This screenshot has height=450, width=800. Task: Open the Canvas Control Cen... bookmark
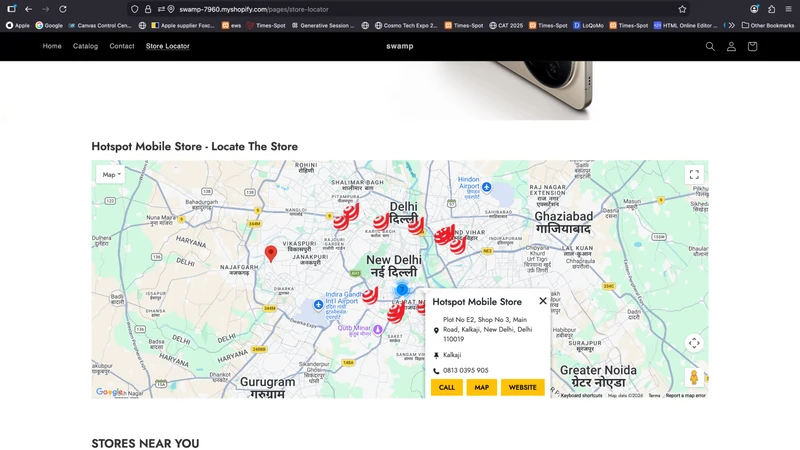(100, 25)
